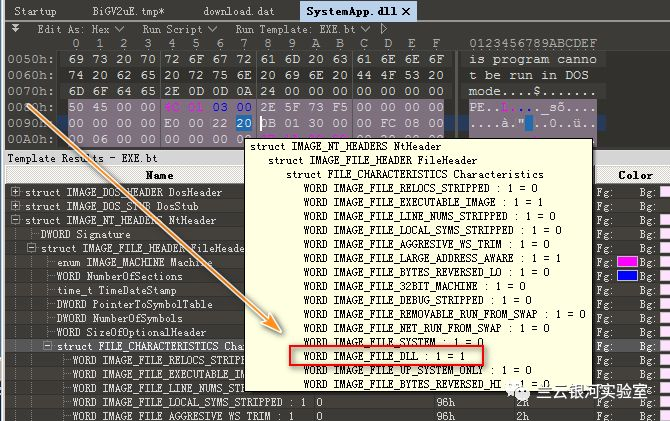Select the DWORD NumberOfSymbols row
The width and height of the screenshot is (670, 421).
tap(119, 318)
